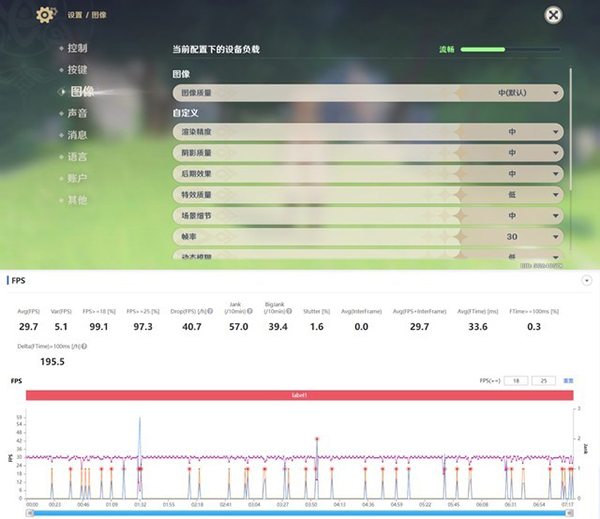Click the red label1 bar
Screen dimensions: 600x519
(301, 396)
